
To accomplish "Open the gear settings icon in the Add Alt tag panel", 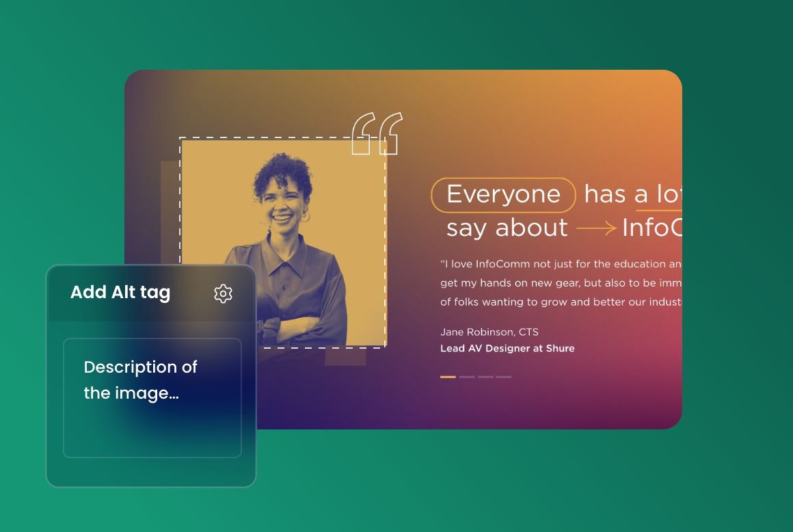I will pyautogui.click(x=223, y=293).
